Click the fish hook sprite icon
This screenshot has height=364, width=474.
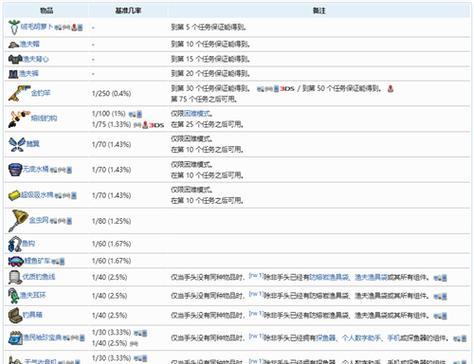[x=15, y=244]
